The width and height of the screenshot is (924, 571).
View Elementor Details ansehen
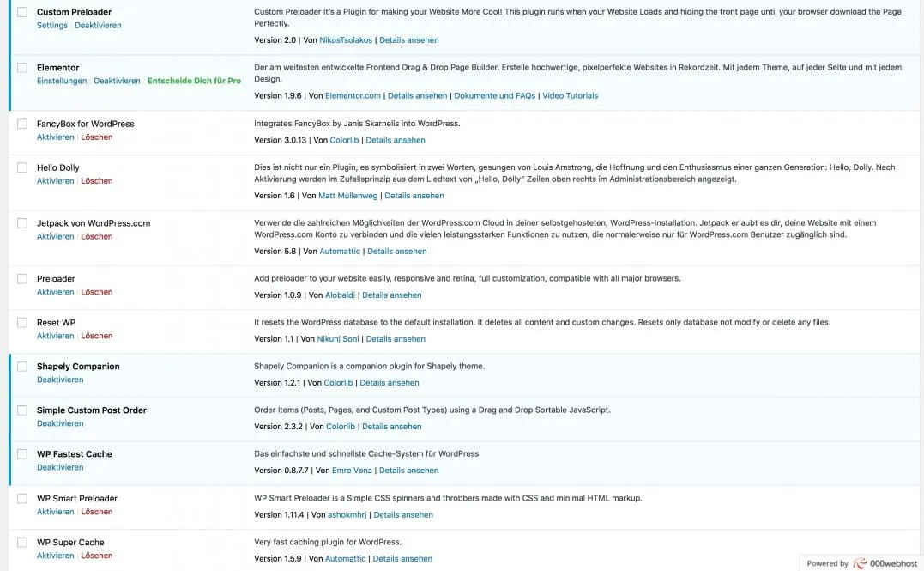click(417, 95)
